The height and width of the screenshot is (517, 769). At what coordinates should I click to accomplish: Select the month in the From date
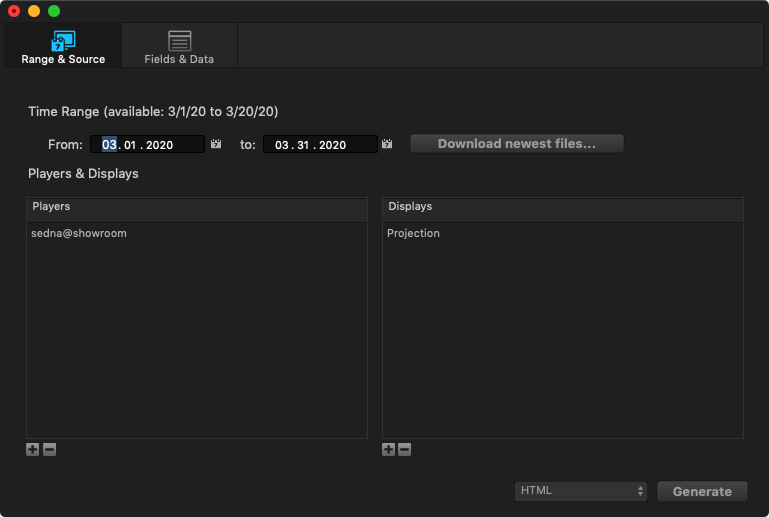(109, 145)
